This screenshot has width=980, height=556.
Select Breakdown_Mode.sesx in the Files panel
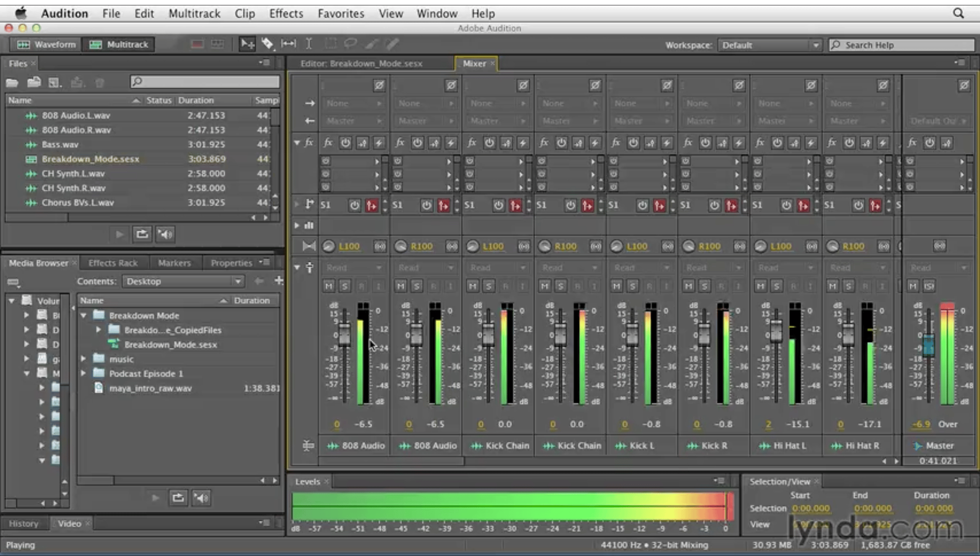(x=90, y=159)
